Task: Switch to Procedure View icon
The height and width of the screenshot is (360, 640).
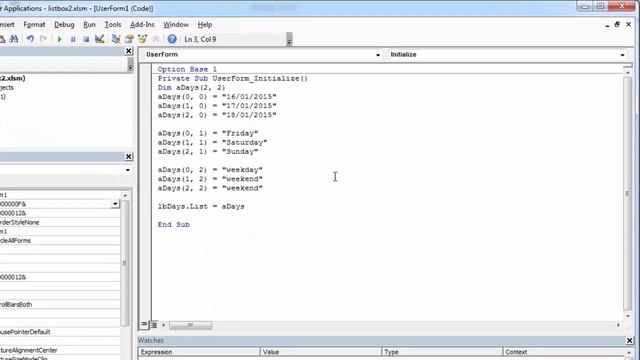Action: point(144,324)
